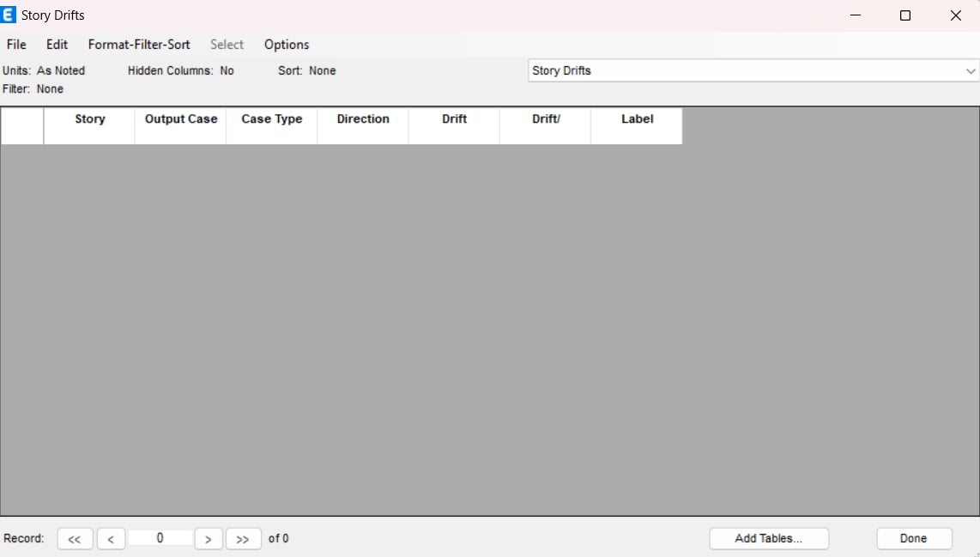Go to next record with > button

(x=209, y=539)
